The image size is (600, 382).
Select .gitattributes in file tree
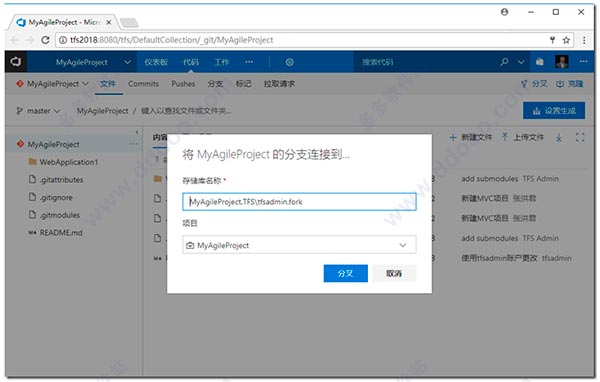pos(61,180)
